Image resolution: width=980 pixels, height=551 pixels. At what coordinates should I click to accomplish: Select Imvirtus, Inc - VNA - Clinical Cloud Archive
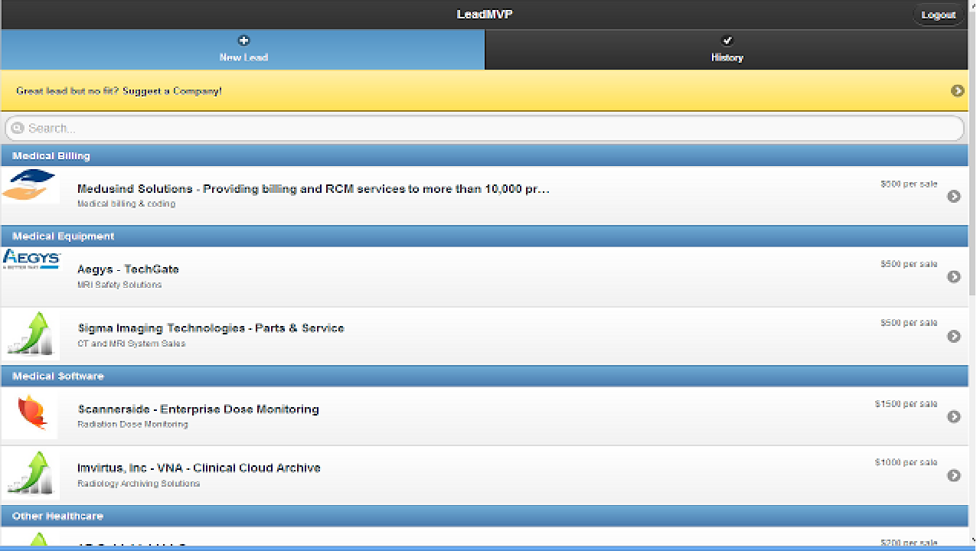(x=485, y=475)
